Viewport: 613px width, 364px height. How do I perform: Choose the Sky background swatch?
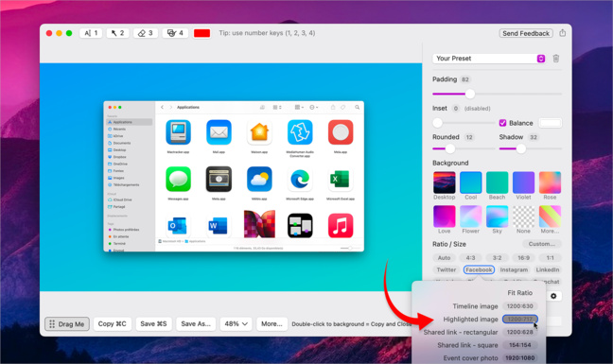pos(497,217)
